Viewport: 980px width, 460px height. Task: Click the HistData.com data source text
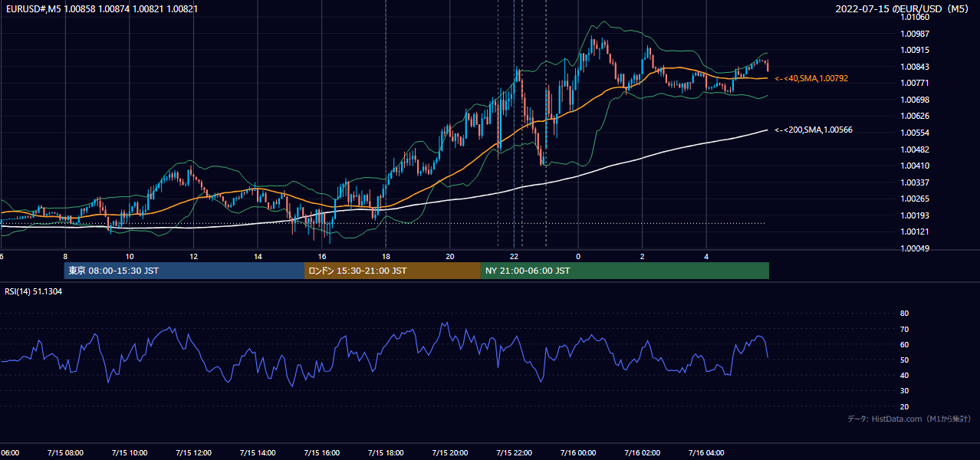tap(909, 419)
